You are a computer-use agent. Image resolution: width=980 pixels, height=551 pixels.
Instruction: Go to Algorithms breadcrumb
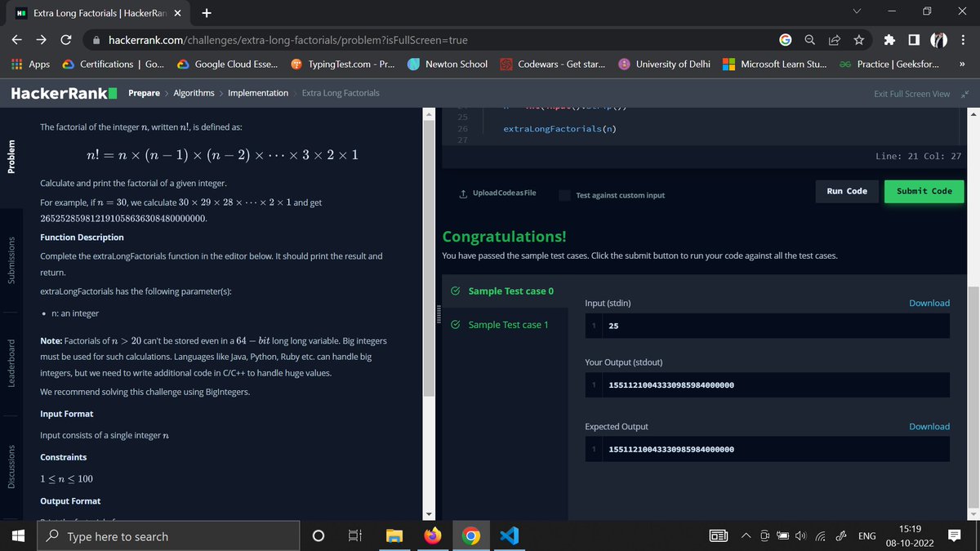click(x=194, y=93)
